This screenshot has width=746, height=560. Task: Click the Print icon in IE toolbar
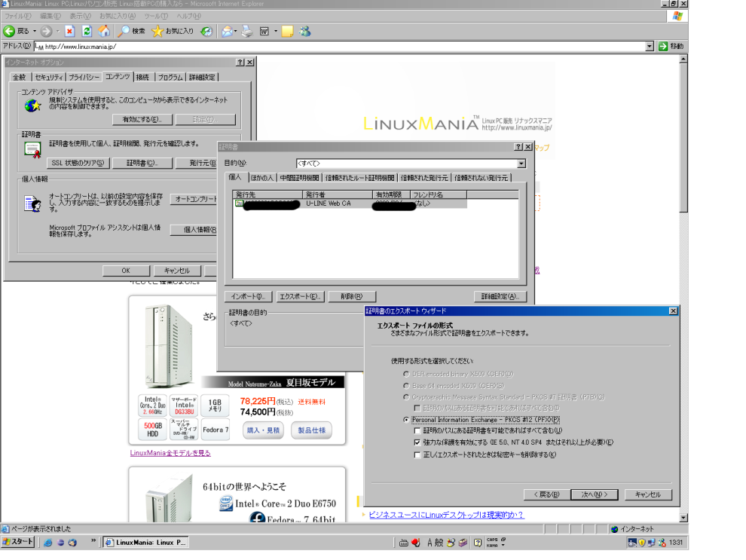pos(247,32)
